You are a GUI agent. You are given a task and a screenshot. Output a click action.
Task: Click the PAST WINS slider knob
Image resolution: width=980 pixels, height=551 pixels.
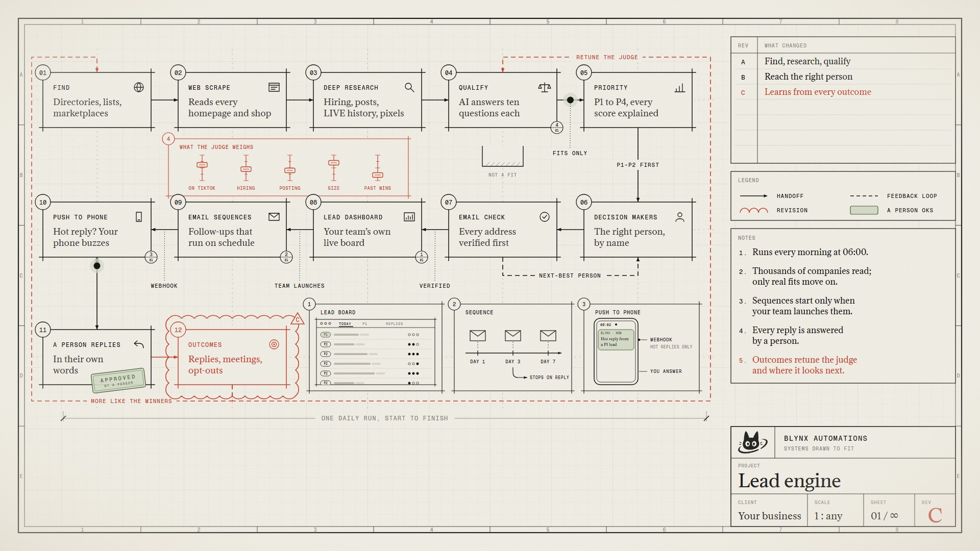[378, 175]
